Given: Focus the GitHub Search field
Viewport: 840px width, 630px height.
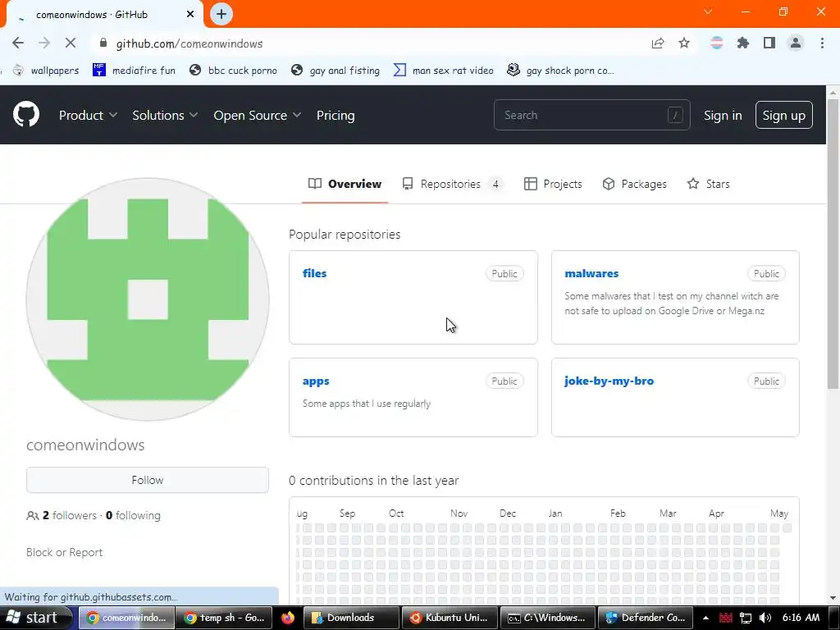Looking at the screenshot, I should click(x=592, y=115).
